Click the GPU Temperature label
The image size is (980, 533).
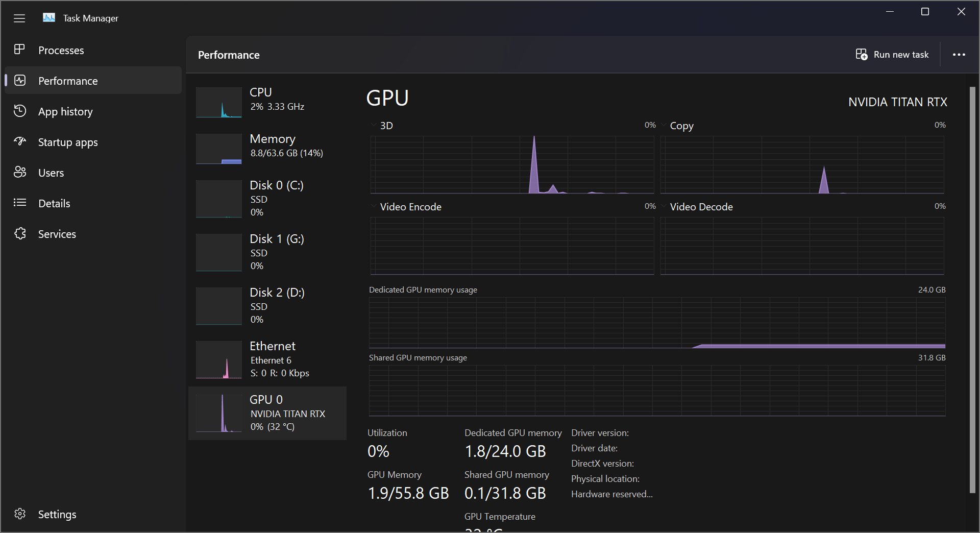pyautogui.click(x=500, y=517)
